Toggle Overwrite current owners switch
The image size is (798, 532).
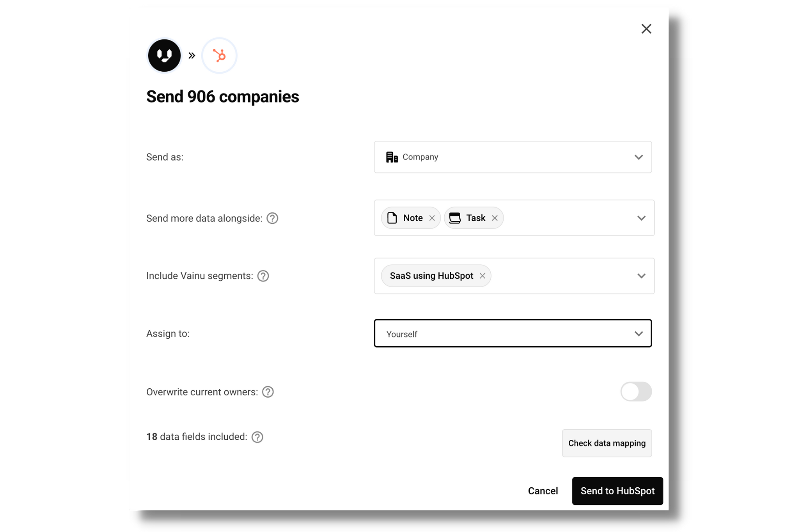[x=636, y=391]
